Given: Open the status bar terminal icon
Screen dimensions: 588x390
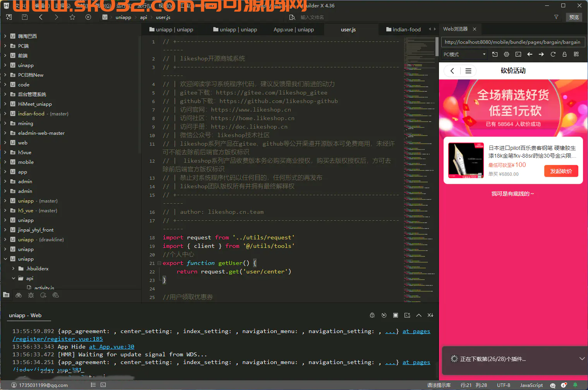Looking at the screenshot, I should (103, 385).
